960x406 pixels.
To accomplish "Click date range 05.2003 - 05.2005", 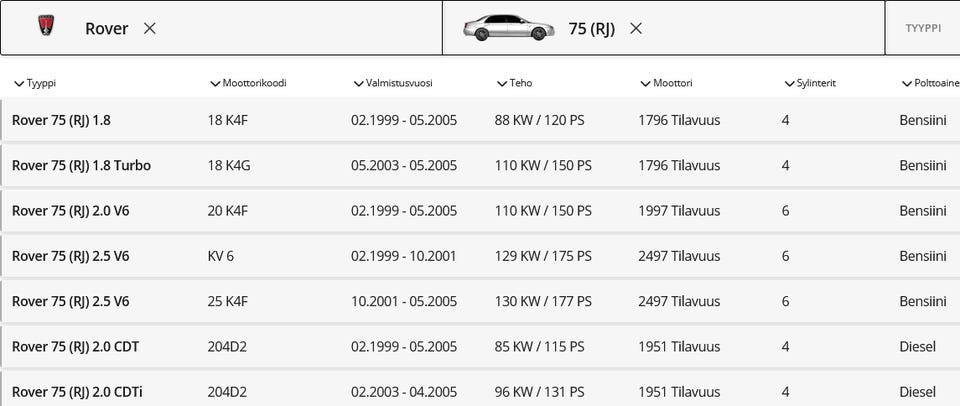I will [x=404, y=165].
